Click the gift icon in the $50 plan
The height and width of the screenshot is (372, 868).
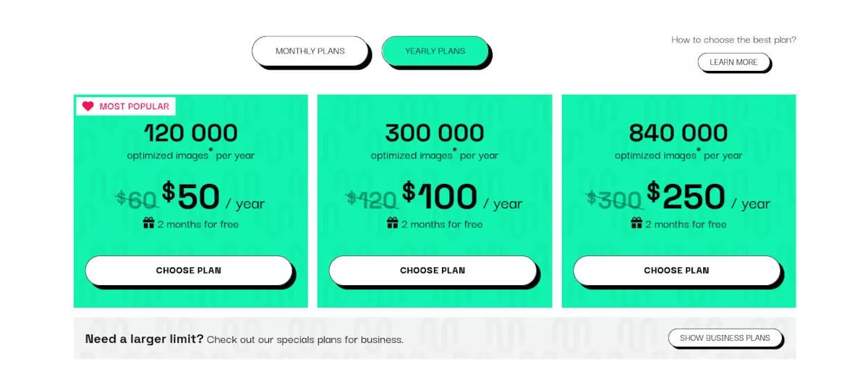(x=148, y=224)
